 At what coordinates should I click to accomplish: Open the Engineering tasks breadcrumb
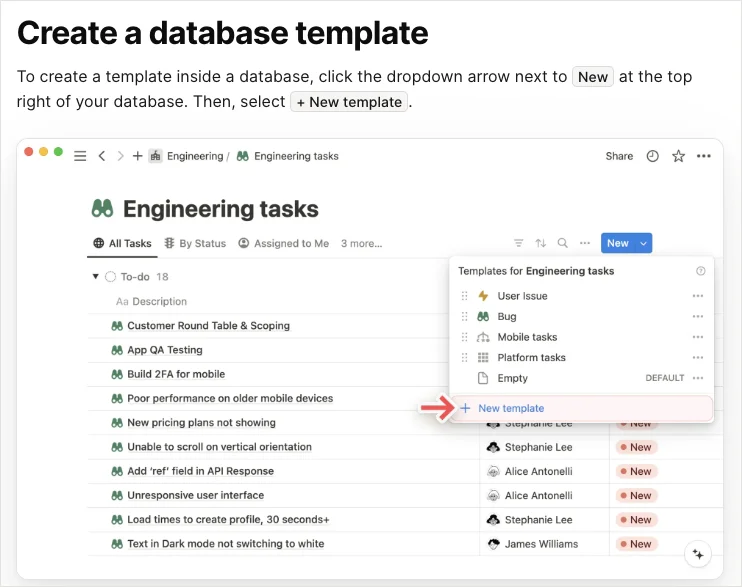tap(288, 156)
